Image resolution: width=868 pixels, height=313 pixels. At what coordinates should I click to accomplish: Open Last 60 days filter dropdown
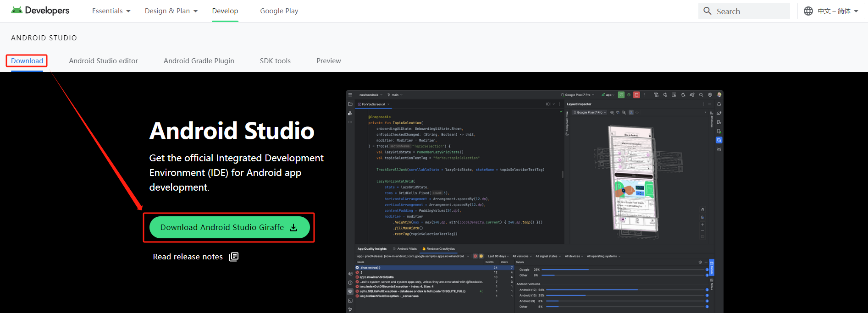point(498,256)
